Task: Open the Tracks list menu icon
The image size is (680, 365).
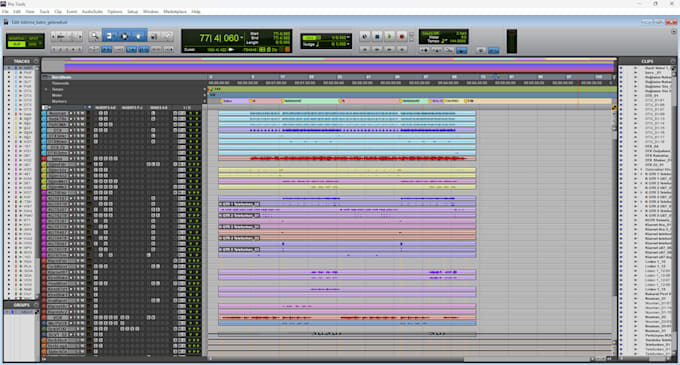Action: pos(36,61)
